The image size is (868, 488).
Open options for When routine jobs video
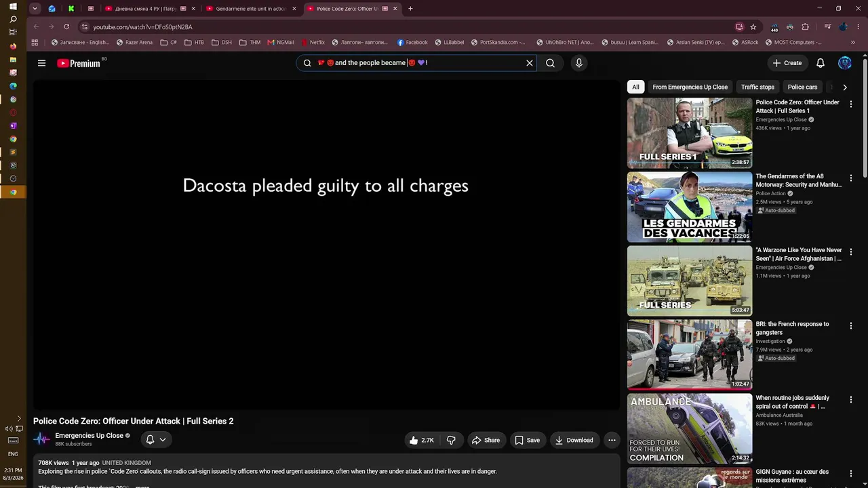(x=851, y=400)
